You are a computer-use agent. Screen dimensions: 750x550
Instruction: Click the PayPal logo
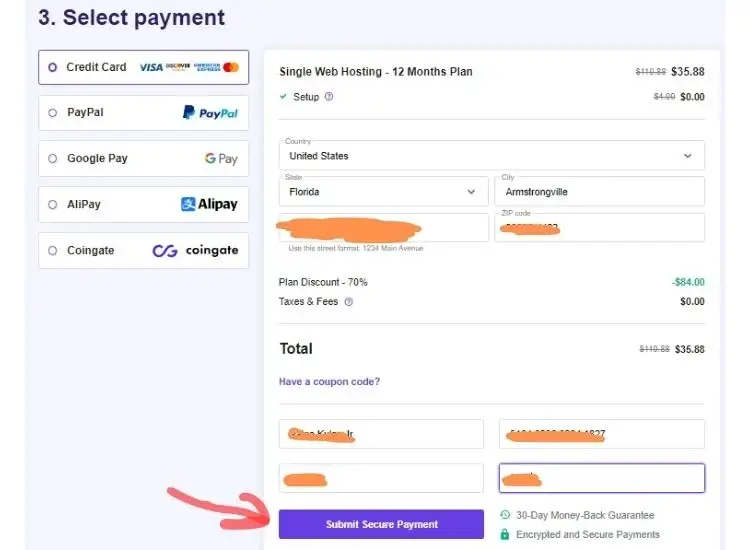(x=210, y=113)
